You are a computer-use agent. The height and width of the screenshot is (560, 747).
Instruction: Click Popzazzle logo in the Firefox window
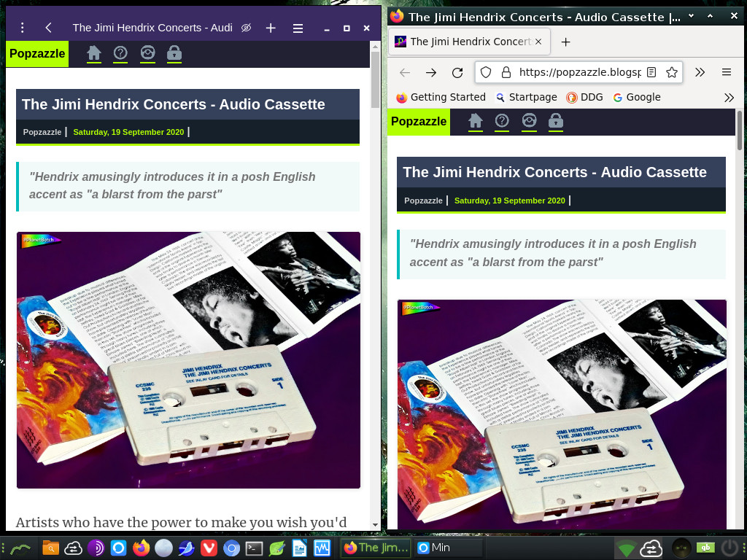pyautogui.click(x=419, y=122)
